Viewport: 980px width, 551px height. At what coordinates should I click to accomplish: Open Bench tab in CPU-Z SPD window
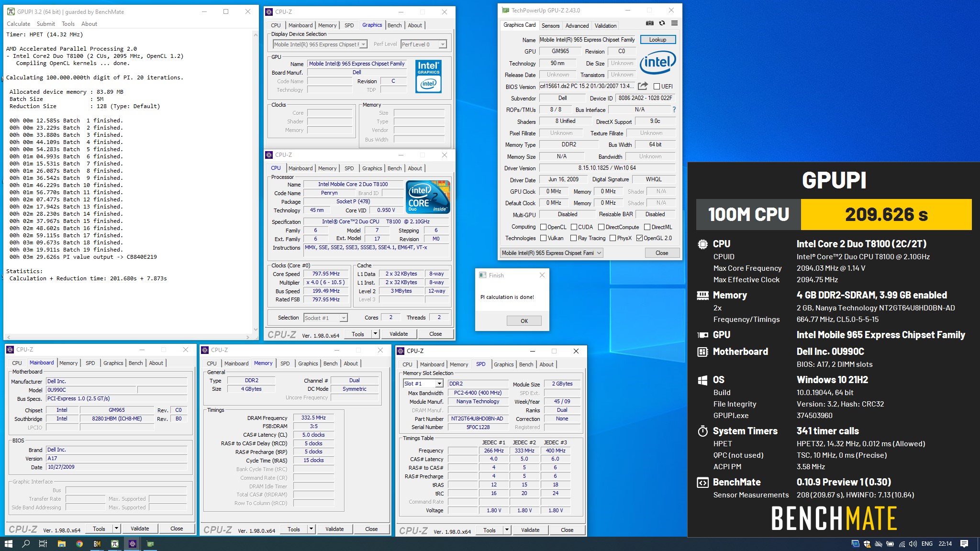(x=526, y=364)
